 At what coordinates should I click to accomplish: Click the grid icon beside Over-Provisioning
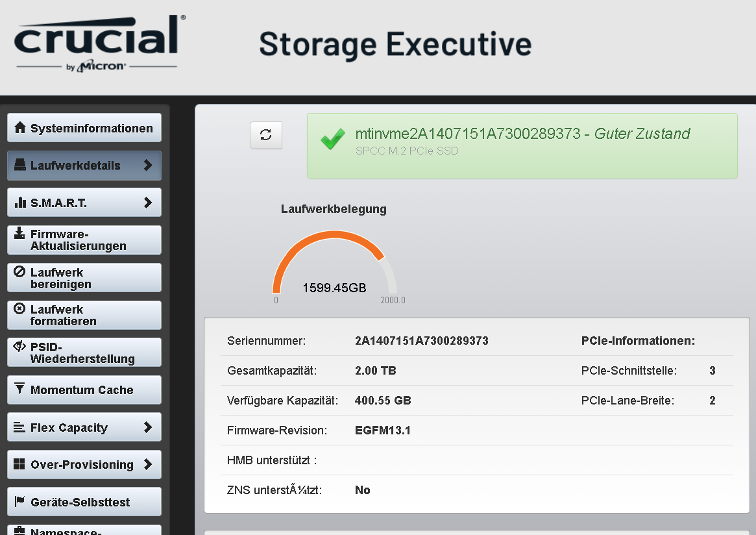[19, 464]
